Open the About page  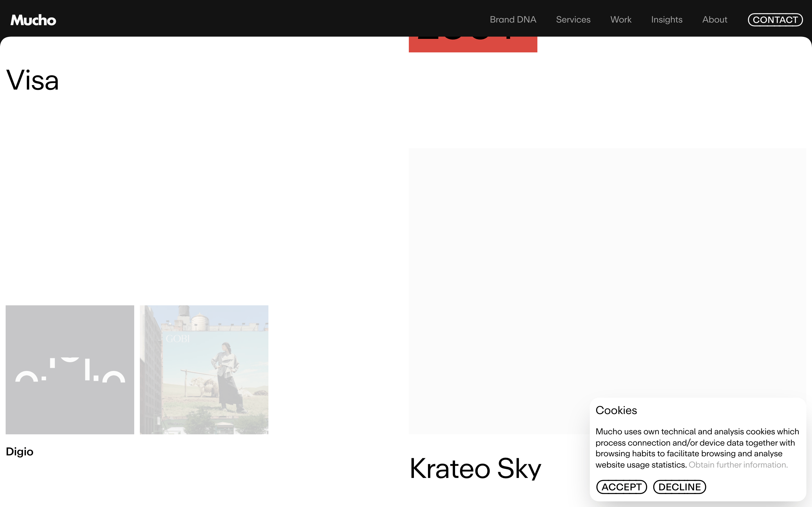coord(715,20)
